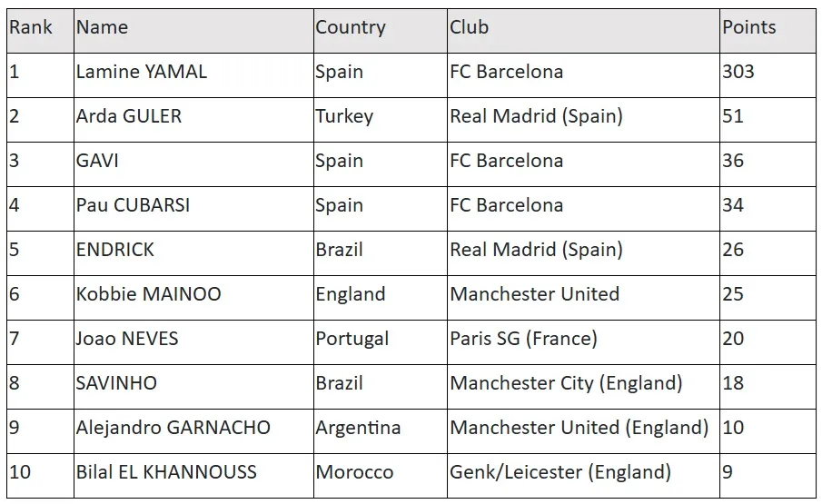Select the Name column header

click(x=102, y=28)
